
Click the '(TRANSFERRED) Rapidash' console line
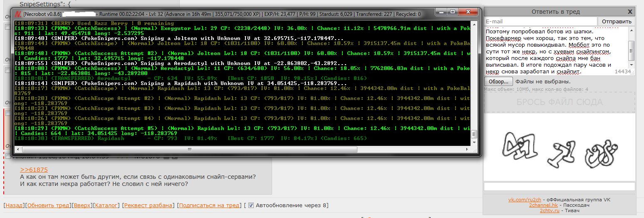[x=191, y=138]
